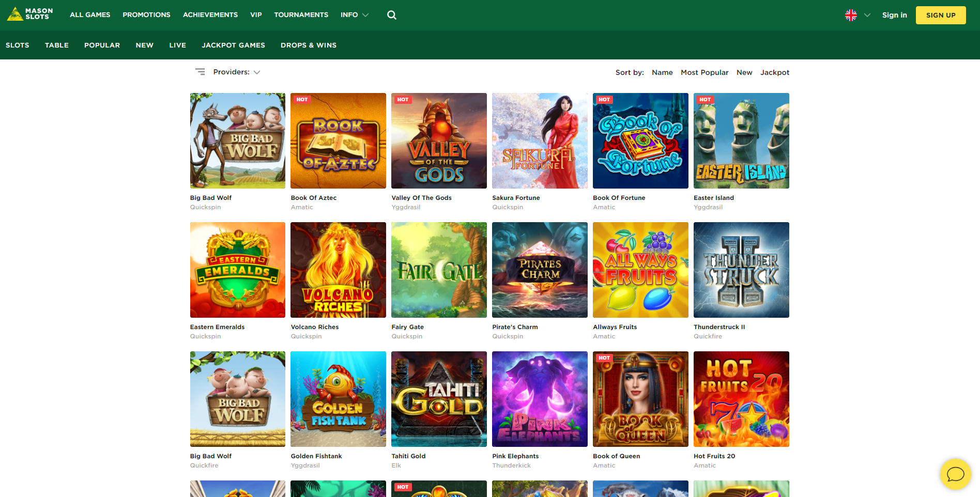Open Quickspin Big Bad Wolf thumbnail

[238, 141]
